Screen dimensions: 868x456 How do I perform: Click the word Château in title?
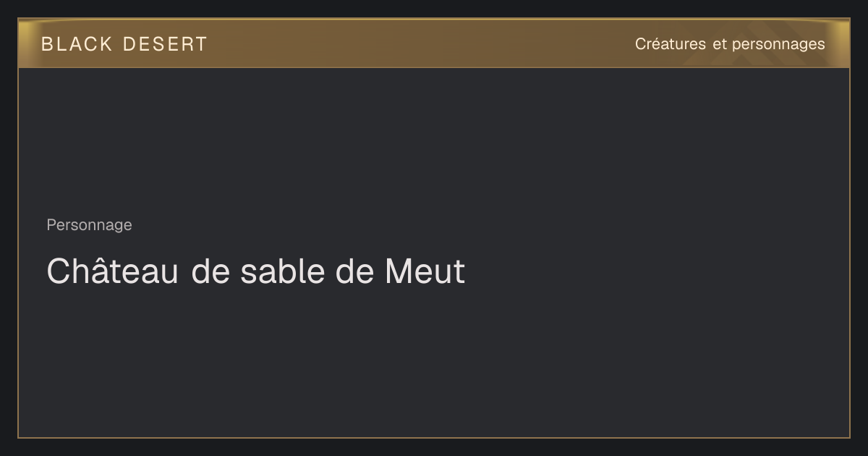tap(113, 271)
